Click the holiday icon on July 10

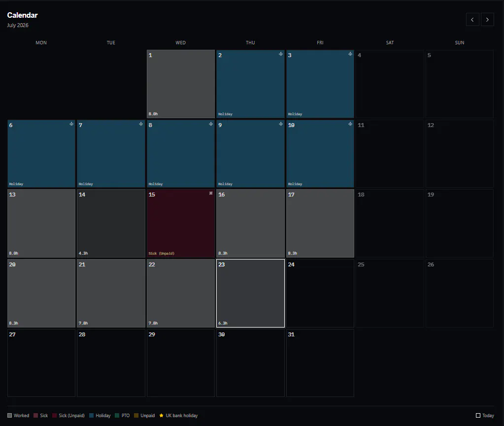pyautogui.click(x=350, y=124)
